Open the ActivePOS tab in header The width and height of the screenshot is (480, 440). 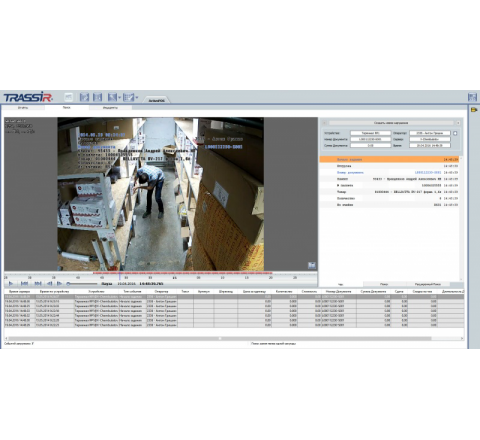(156, 100)
